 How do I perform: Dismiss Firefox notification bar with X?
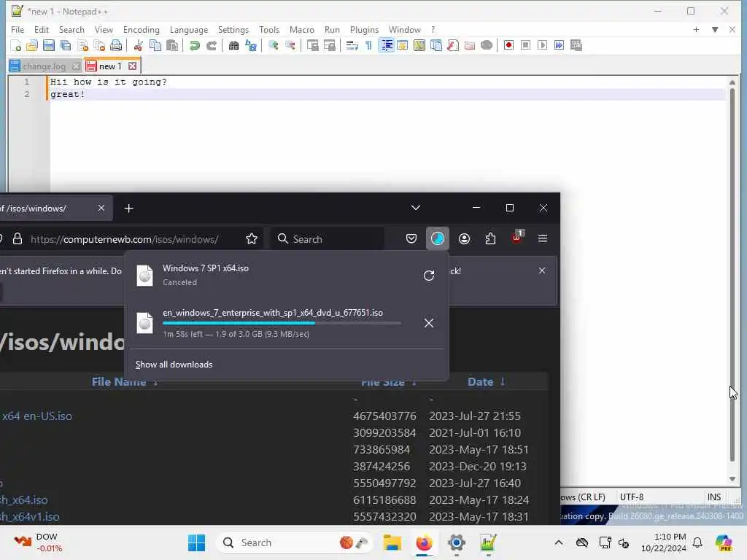[542, 271]
